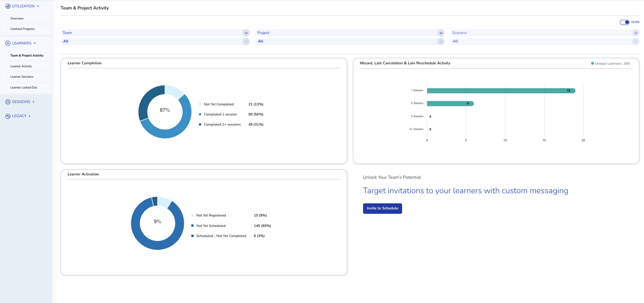Collapse the Learners sidebar section

(34, 43)
